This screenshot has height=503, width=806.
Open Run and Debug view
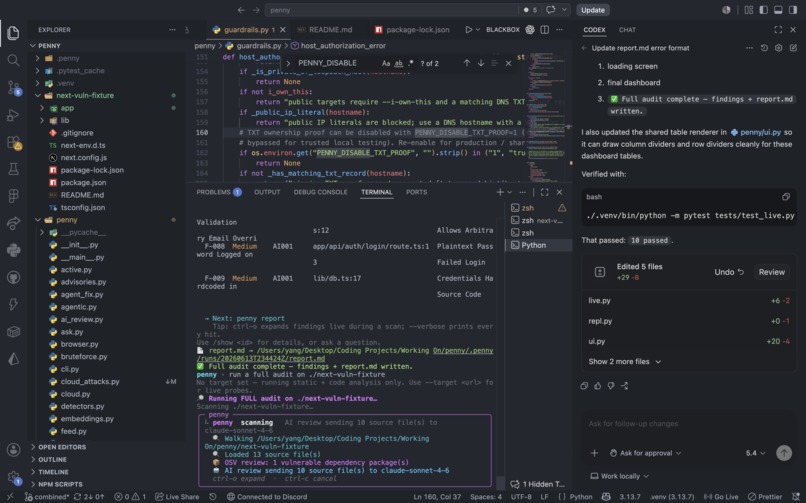tap(13, 115)
